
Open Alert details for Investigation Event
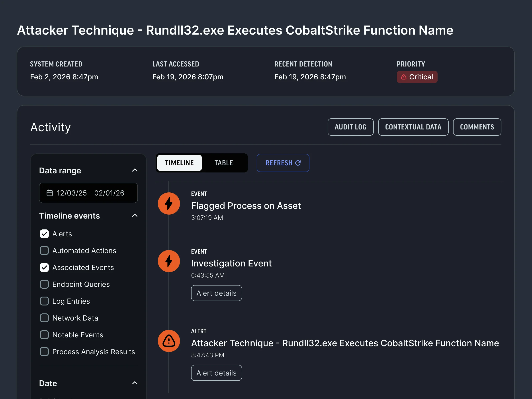216,293
